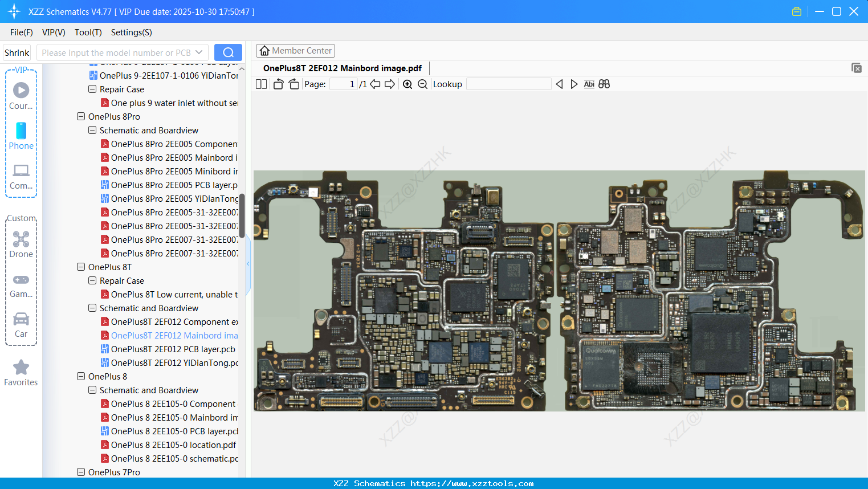The height and width of the screenshot is (489, 868).
Task: Select the Car schematics category
Action: pyautogui.click(x=21, y=324)
